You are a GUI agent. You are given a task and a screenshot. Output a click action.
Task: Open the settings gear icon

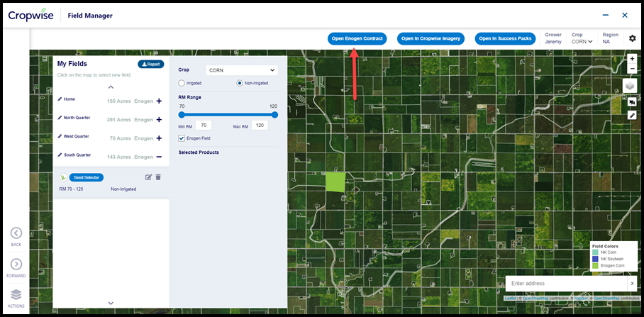point(632,38)
